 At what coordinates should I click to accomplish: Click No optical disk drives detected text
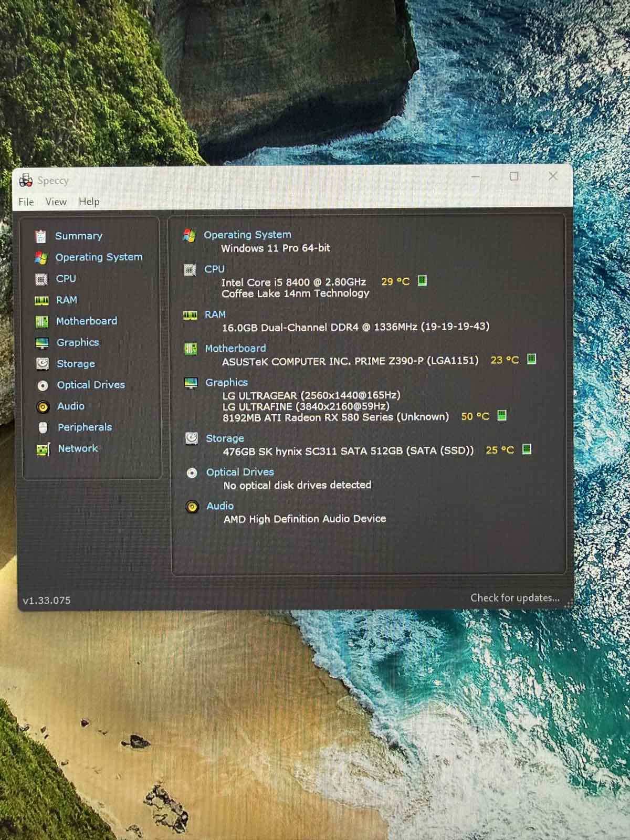pos(297,485)
